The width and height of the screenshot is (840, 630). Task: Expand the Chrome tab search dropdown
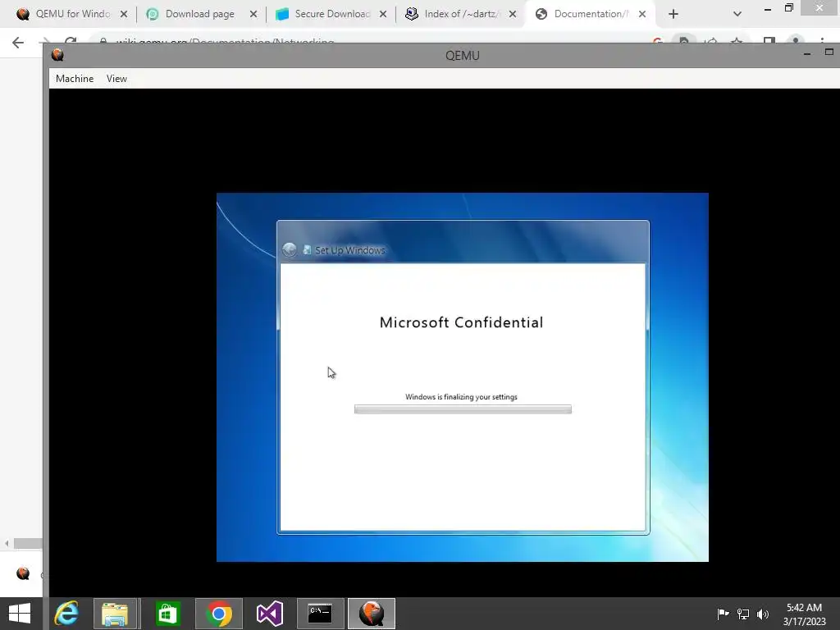pyautogui.click(x=737, y=15)
